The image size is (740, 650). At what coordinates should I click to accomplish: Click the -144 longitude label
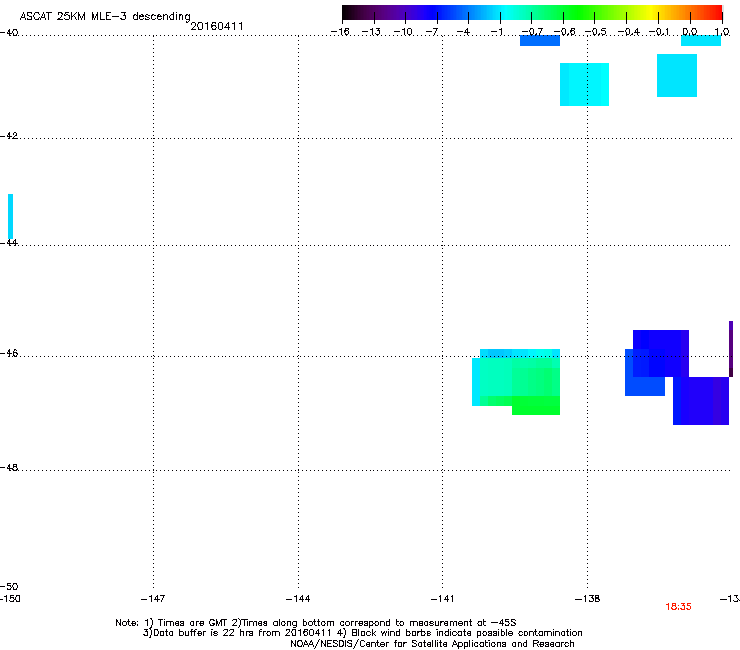click(x=298, y=599)
